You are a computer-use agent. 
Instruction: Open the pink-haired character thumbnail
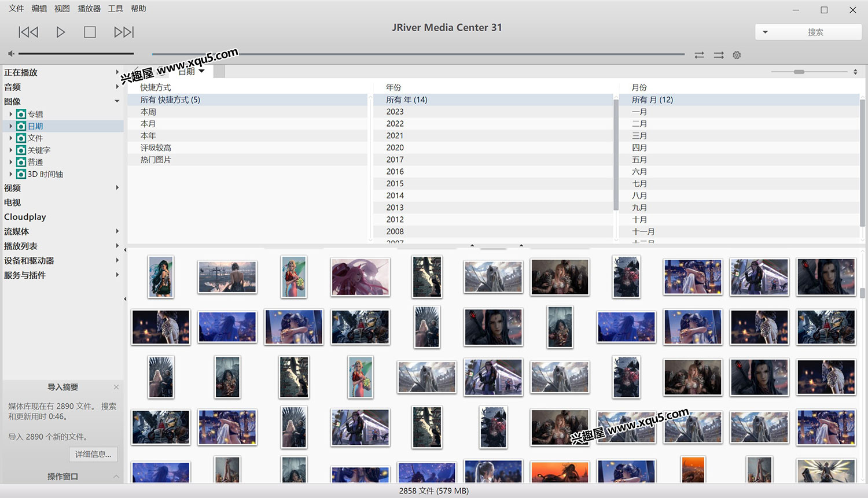(360, 277)
